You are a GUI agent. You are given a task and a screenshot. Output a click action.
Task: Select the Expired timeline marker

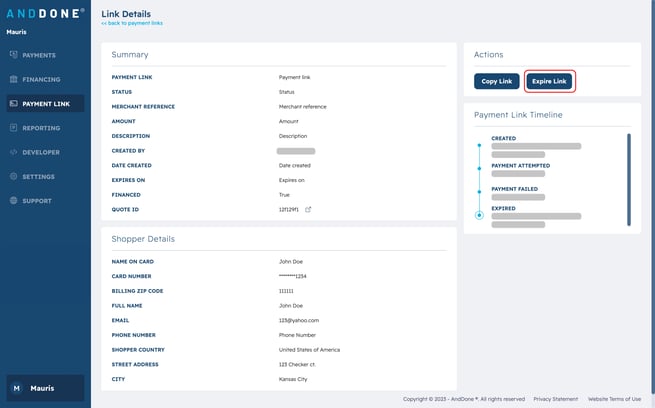tap(480, 215)
